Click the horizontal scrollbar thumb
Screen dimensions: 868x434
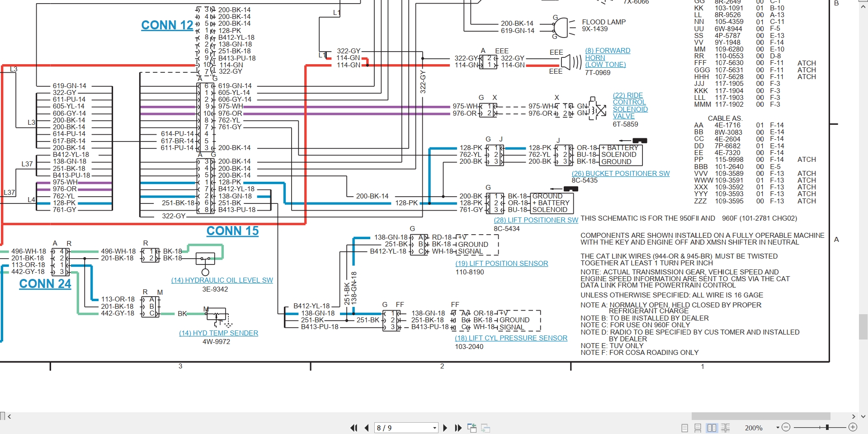click(x=761, y=416)
